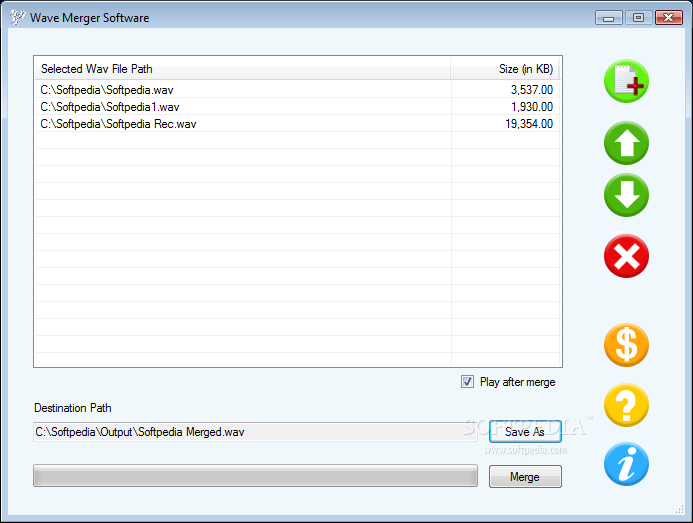Open help via yellow question mark icon
The image size is (693, 523).
(x=626, y=405)
